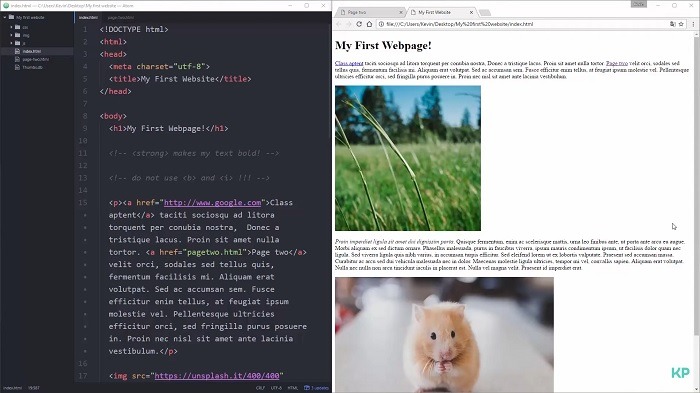700x393 pixels.
Task: Click the hamster image on webpage
Action: pos(444,335)
